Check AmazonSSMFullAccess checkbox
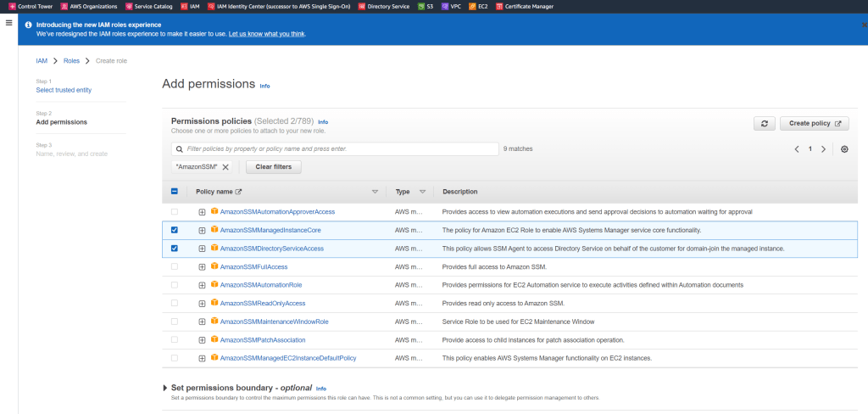The image size is (868, 414). (175, 266)
